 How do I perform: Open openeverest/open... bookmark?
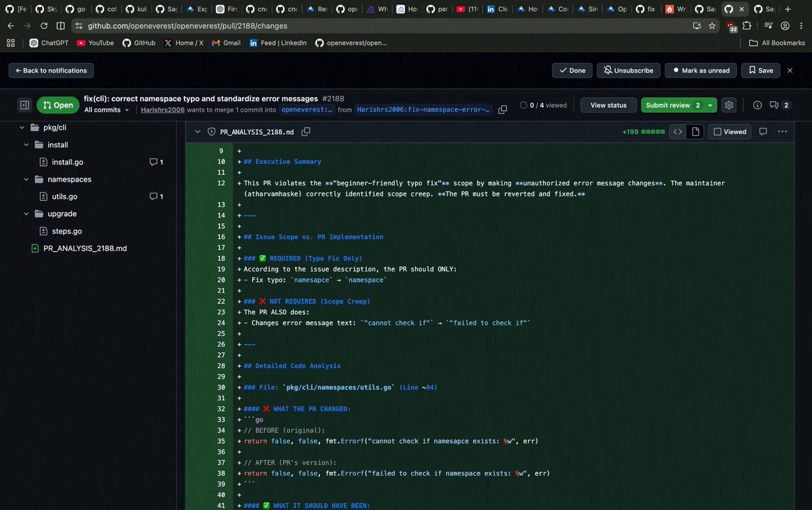351,43
